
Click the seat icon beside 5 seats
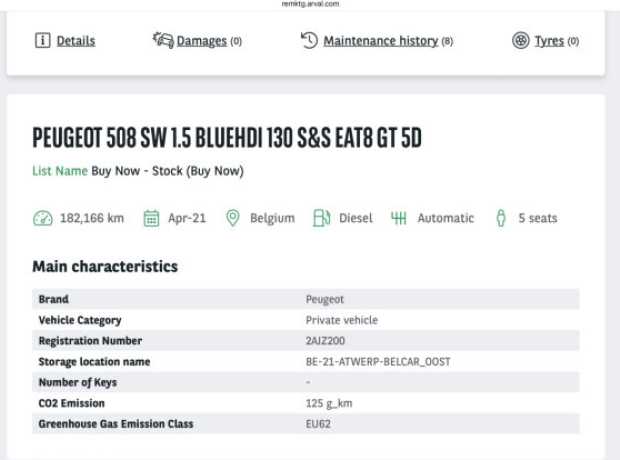[501, 218]
